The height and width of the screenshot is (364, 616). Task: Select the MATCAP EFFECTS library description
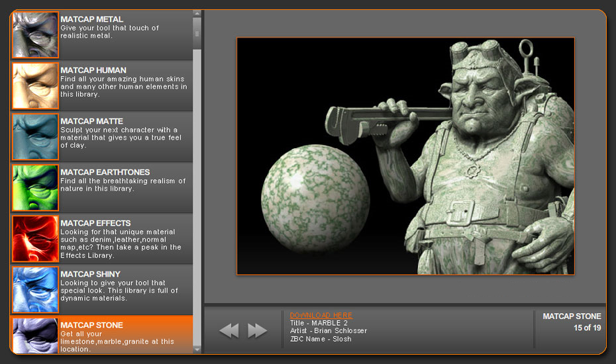point(120,244)
